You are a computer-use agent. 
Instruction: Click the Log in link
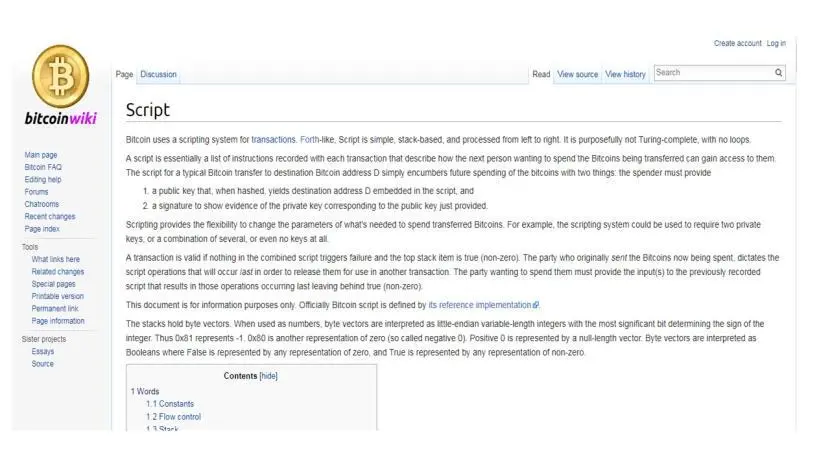click(x=776, y=44)
